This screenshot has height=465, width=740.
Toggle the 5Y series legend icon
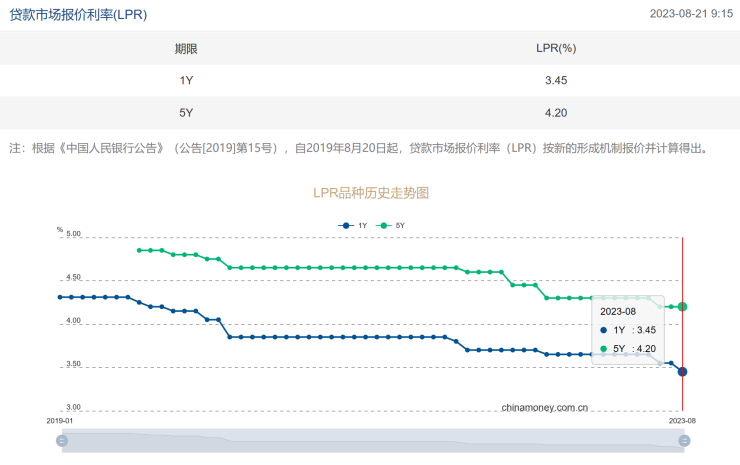click(x=383, y=225)
